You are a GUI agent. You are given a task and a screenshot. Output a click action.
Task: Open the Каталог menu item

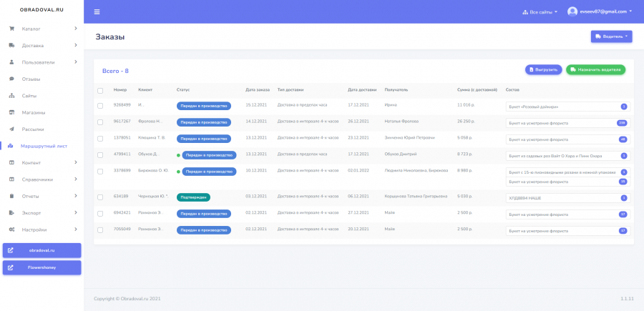tap(42, 29)
